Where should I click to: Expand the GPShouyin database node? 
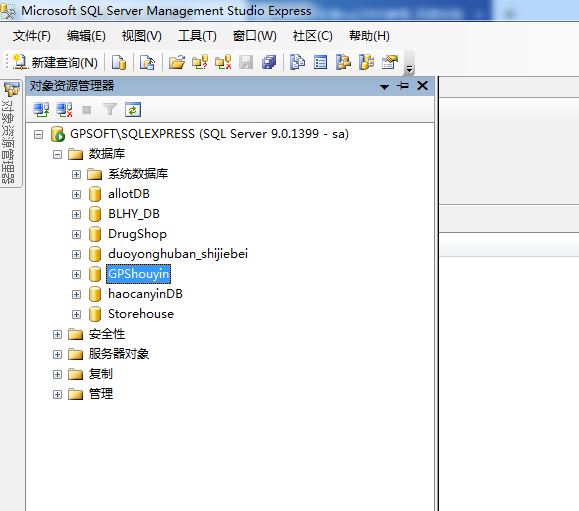(76, 274)
